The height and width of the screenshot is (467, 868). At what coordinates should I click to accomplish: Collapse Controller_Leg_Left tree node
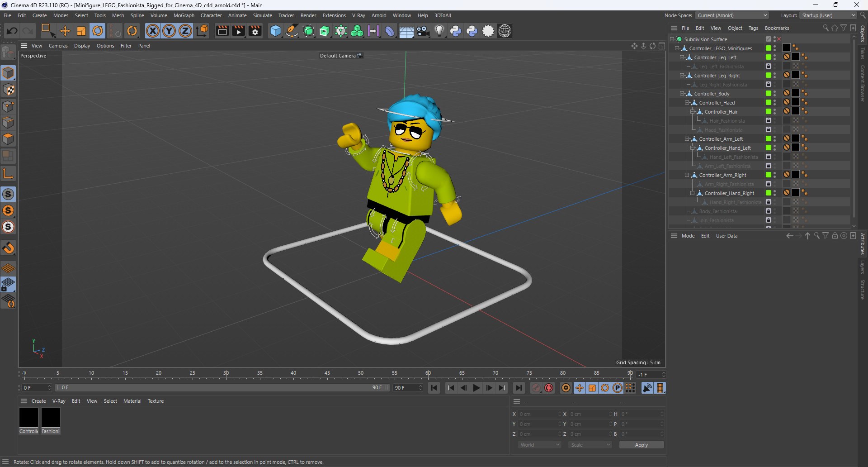682,57
